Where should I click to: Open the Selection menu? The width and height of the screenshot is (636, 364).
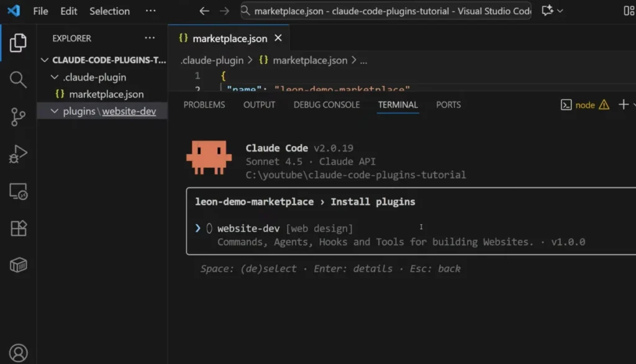[x=109, y=11]
